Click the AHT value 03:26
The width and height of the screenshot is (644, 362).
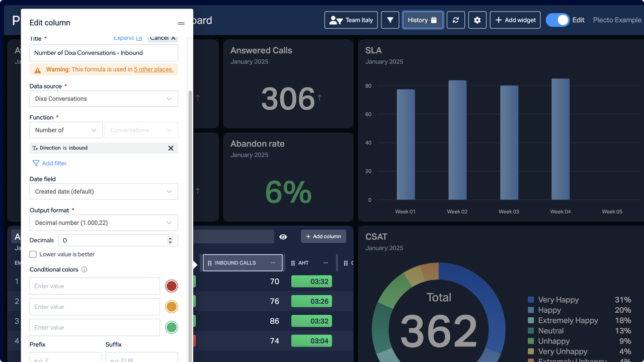[x=312, y=302]
